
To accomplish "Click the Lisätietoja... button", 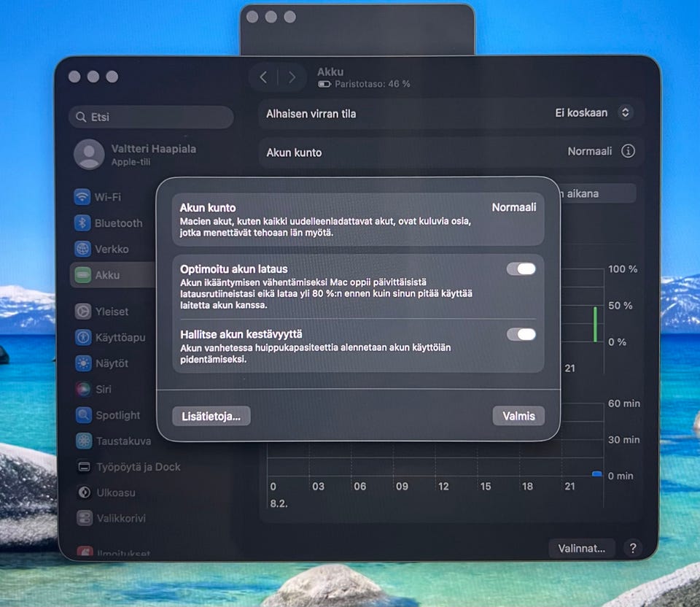I will pos(211,417).
